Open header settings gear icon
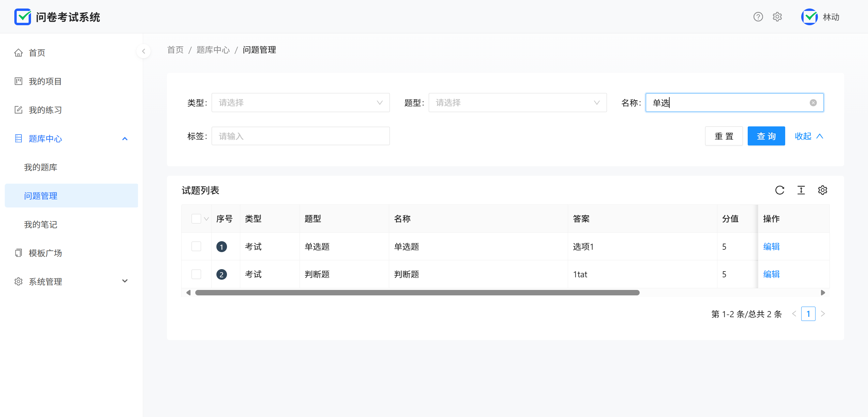Viewport: 868px width, 417px height. tap(777, 17)
